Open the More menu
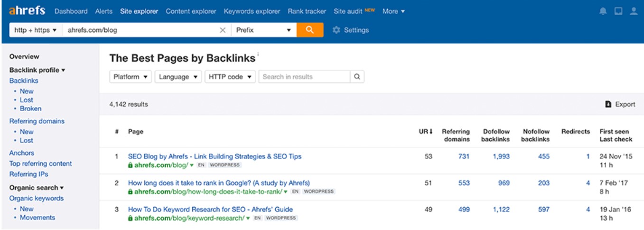 (393, 11)
